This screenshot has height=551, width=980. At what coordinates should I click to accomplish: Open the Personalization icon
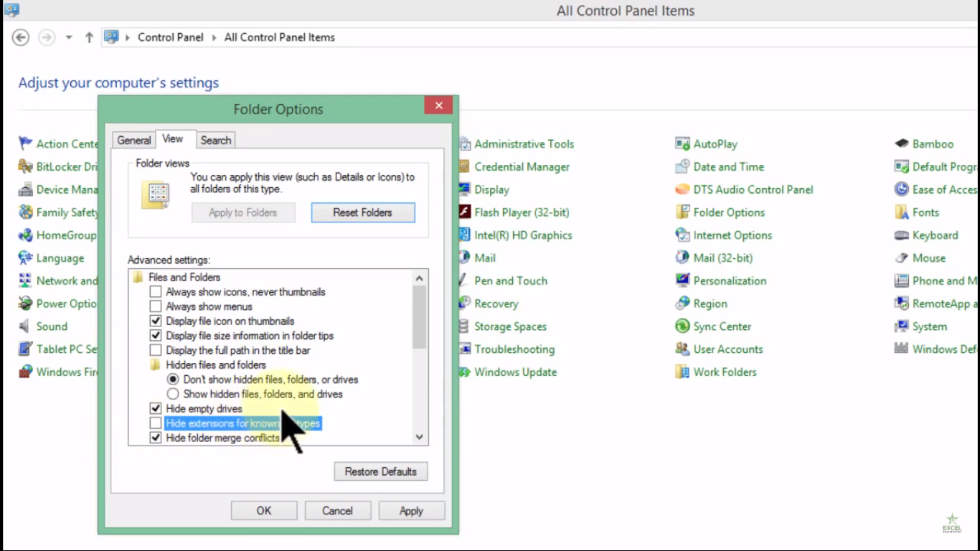[720, 281]
